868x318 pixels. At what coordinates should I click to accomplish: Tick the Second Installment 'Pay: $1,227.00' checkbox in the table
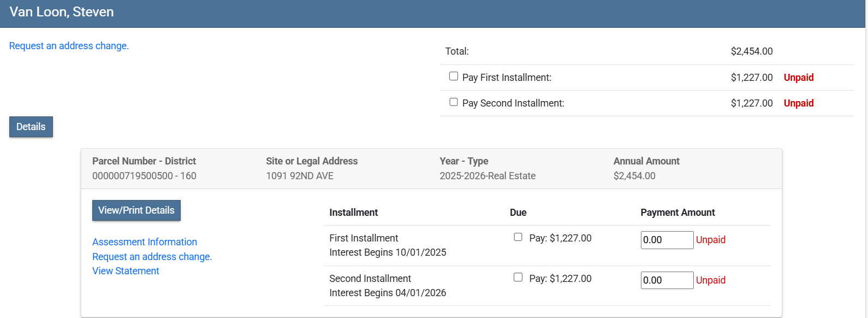[518, 278]
